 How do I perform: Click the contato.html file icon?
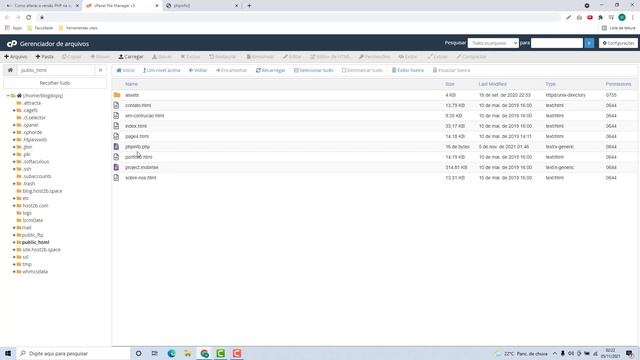pyautogui.click(x=116, y=105)
